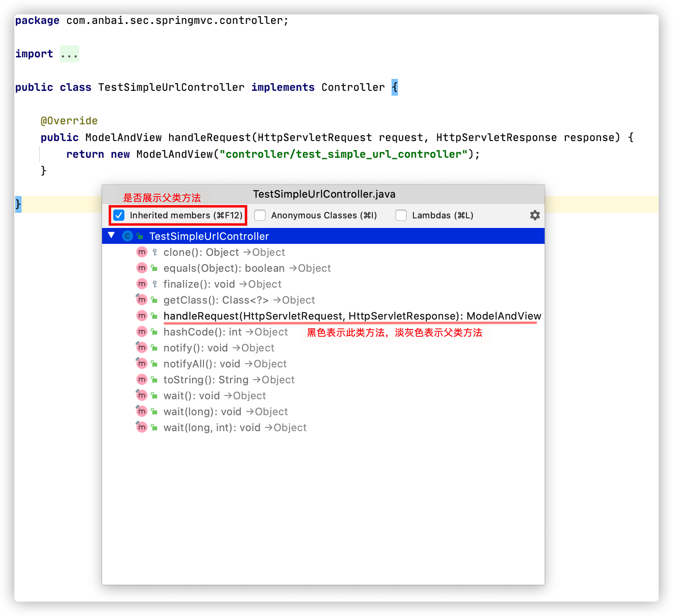673x616 pixels.
Task: Click method icon next to handleRequest
Action: [142, 316]
